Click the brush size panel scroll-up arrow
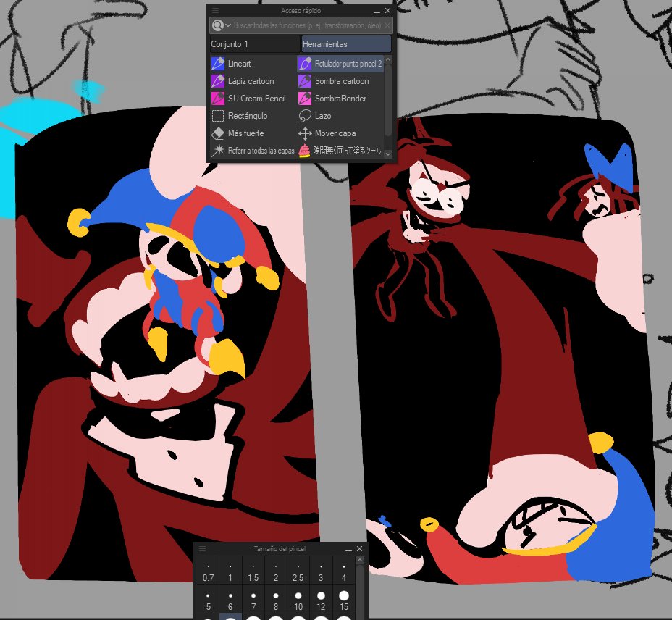 click(x=360, y=561)
